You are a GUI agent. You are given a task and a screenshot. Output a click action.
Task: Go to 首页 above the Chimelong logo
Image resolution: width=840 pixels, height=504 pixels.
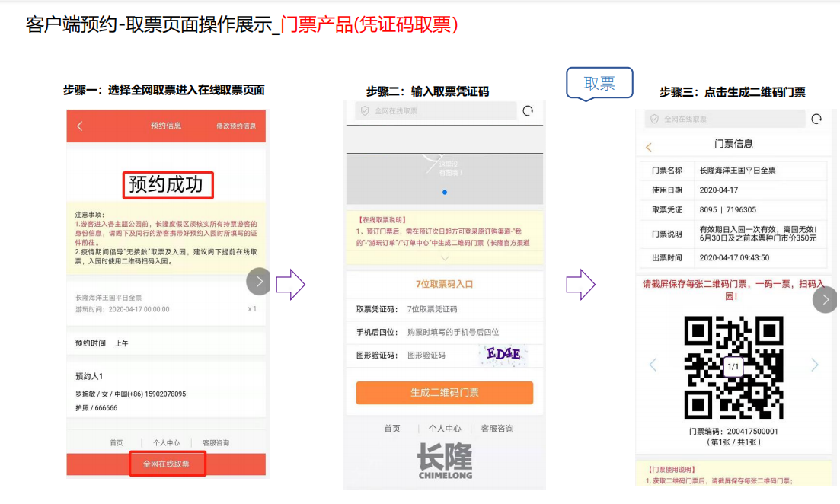(392, 429)
